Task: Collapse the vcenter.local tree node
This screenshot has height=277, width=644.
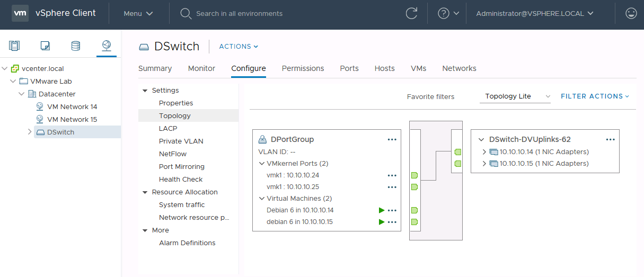Action: click(x=5, y=69)
